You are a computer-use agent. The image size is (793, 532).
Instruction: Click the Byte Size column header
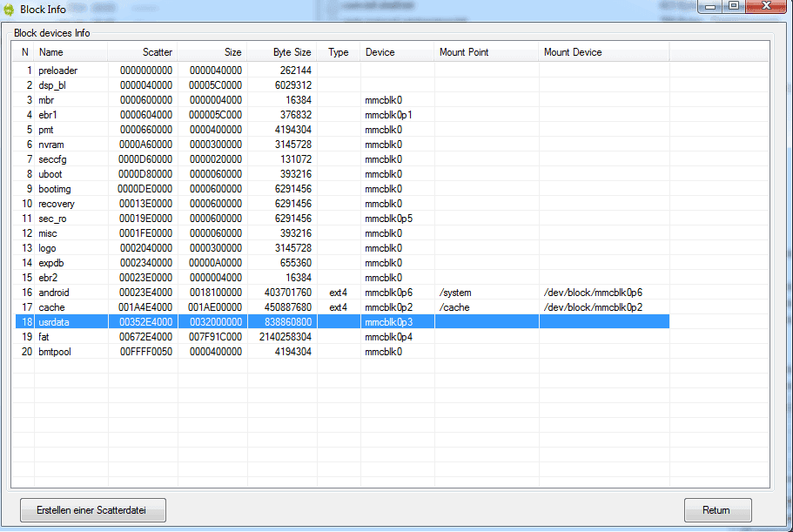(282, 52)
